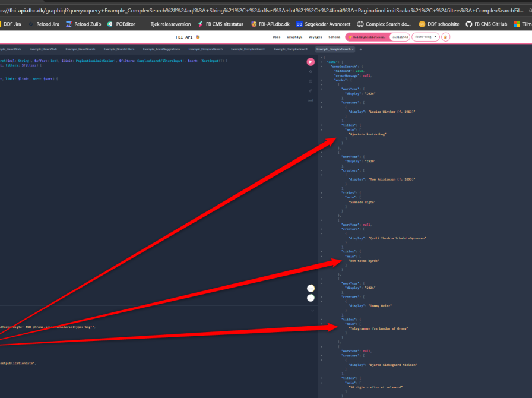Switch to the Example_LocalSuggestions tab
Screen dimensions: 532x398
point(161,49)
